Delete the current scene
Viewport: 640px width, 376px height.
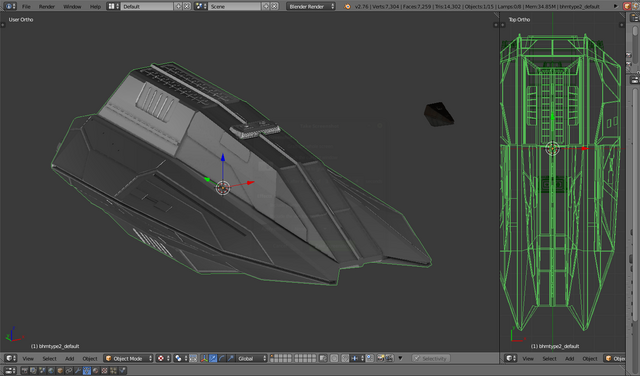[274, 7]
